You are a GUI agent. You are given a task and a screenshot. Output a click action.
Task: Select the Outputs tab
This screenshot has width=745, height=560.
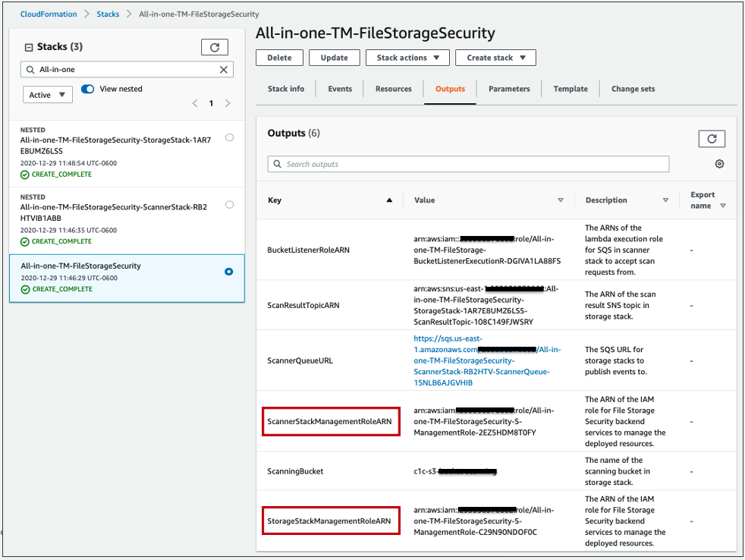click(450, 89)
